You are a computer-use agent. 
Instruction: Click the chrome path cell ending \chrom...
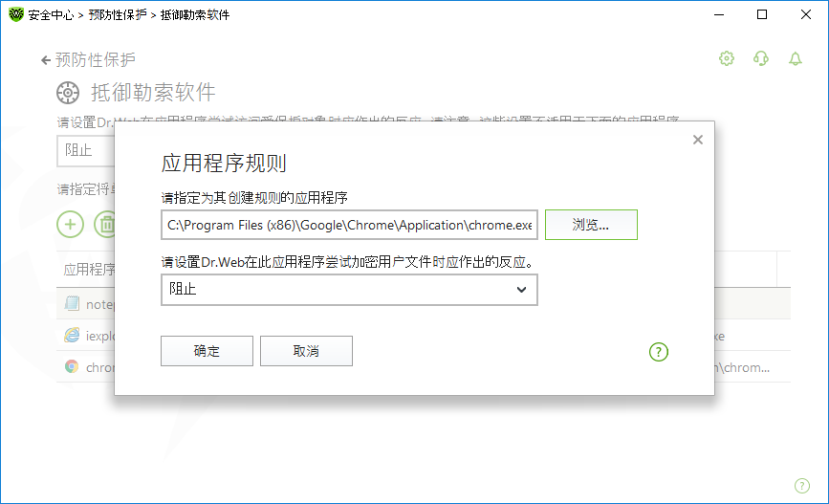click(742, 367)
